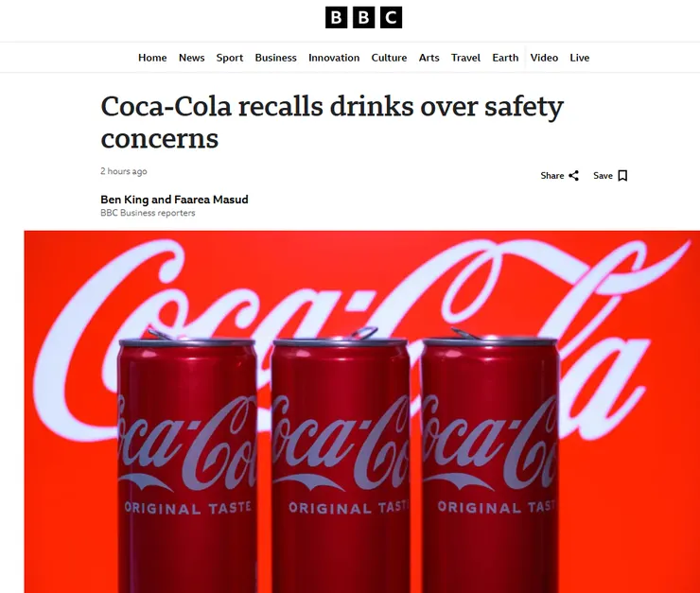The height and width of the screenshot is (593, 700).
Task: Select the Arts nav item
Action: click(x=429, y=58)
